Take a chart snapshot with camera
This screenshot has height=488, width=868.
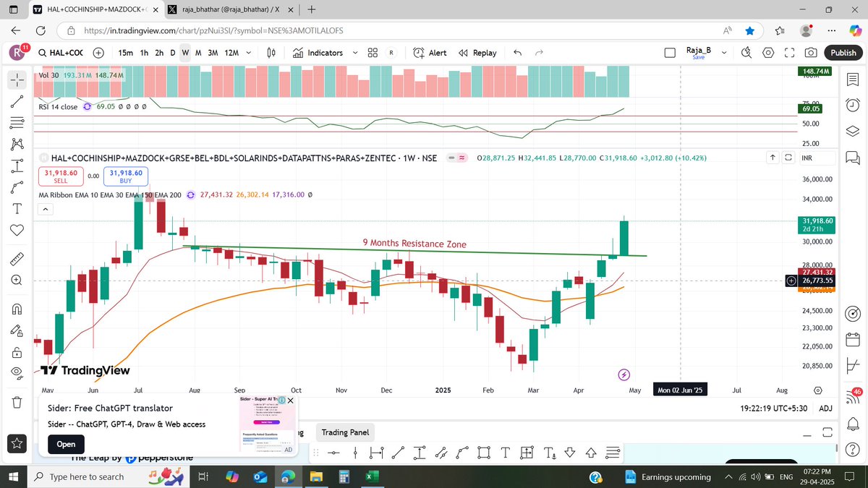[811, 53]
